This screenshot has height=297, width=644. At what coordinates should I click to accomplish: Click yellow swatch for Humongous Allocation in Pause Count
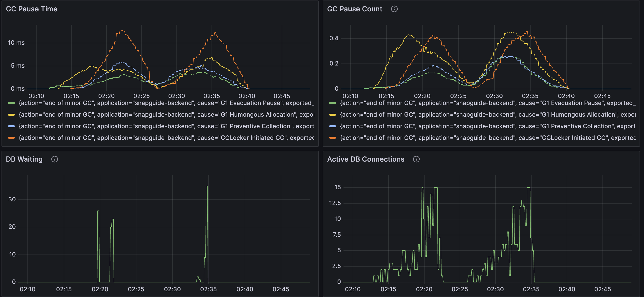point(332,114)
